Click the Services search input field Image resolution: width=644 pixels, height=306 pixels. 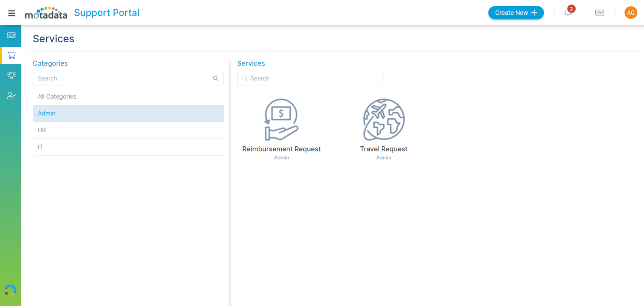click(310, 78)
